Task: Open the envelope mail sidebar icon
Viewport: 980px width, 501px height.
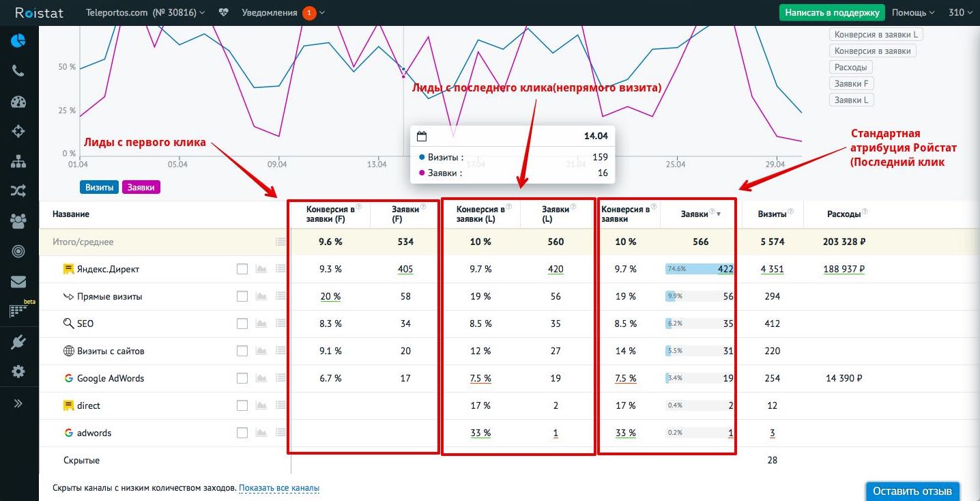Action: (18, 281)
